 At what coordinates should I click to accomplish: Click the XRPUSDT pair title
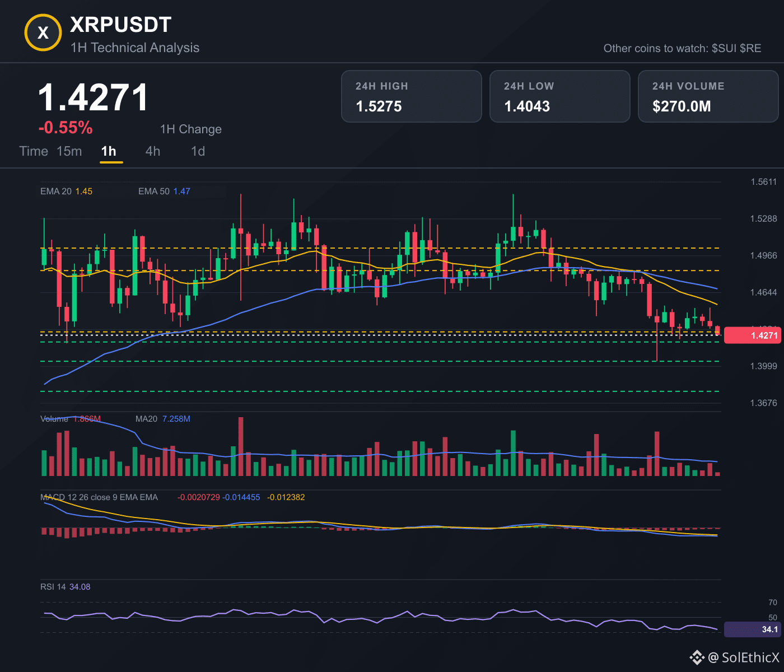(x=120, y=25)
